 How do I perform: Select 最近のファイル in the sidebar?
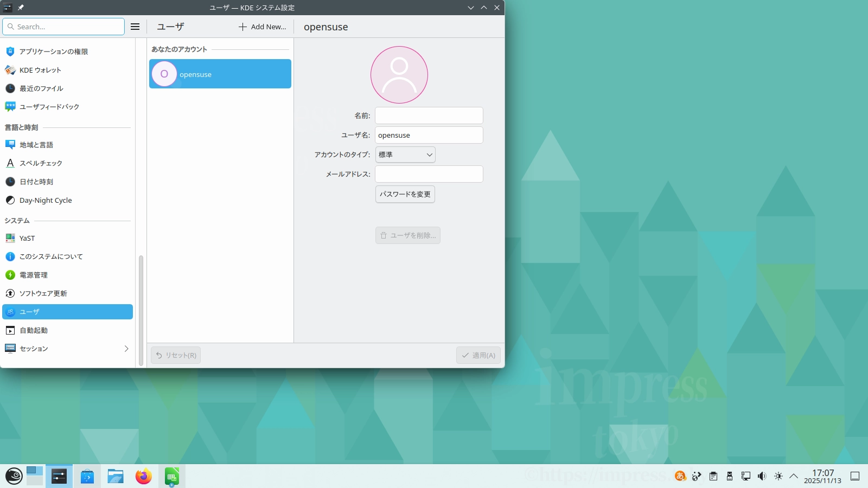67,88
